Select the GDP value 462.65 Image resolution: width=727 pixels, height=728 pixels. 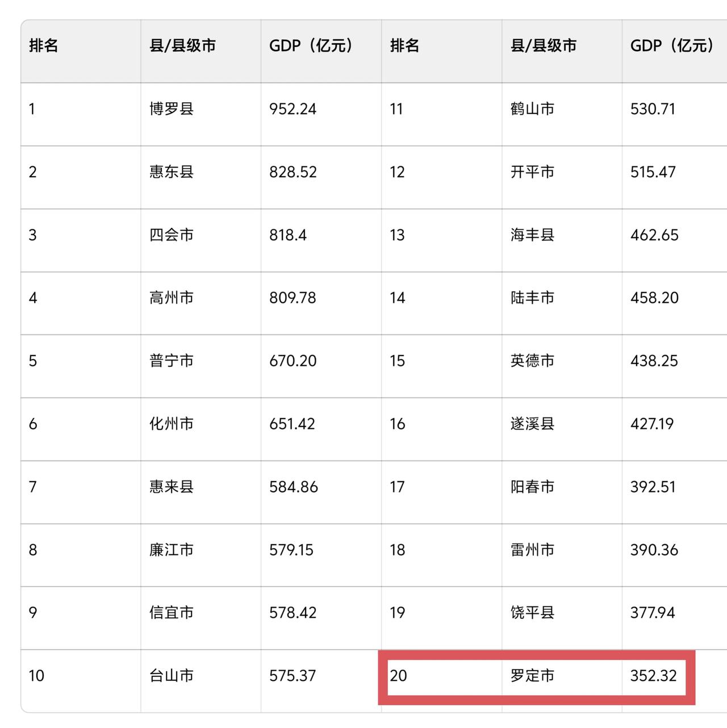click(x=654, y=235)
